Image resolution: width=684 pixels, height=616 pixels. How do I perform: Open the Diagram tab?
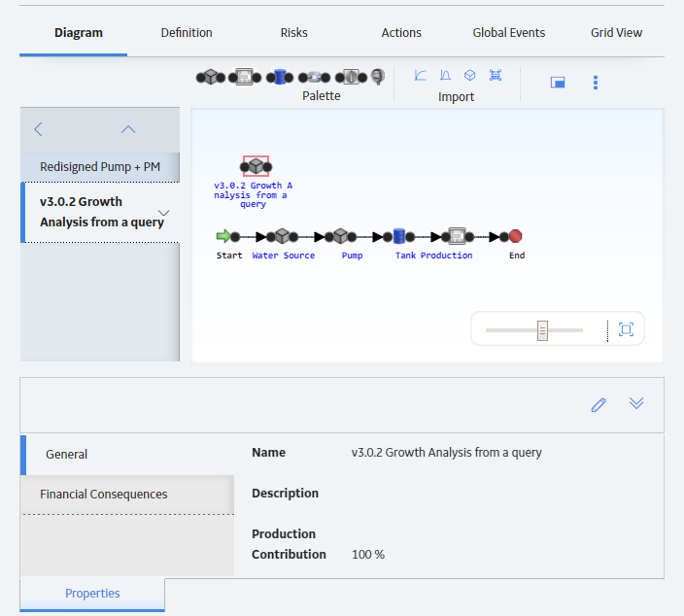(79, 33)
